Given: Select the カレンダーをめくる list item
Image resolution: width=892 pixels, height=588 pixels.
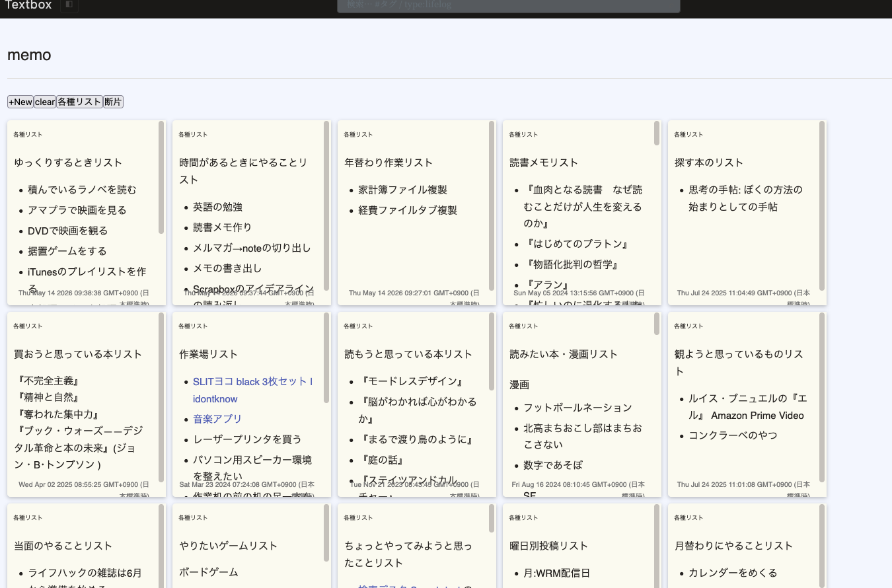Looking at the screenshot, I should coord(733,573).
